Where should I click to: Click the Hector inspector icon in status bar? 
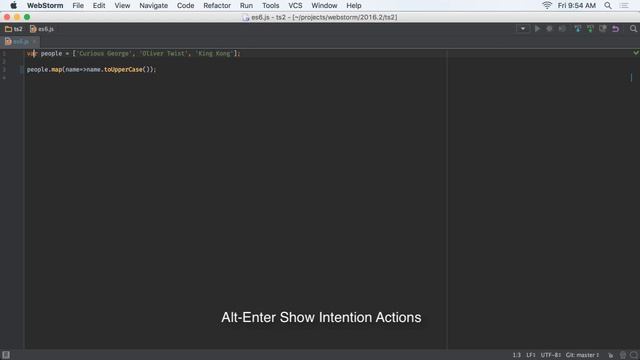tap(622, 355)
